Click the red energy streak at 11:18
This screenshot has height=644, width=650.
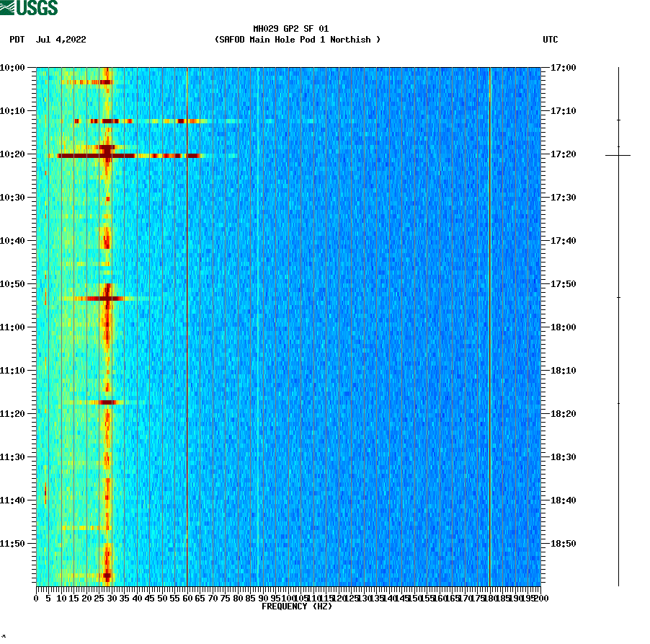point(107,402)
